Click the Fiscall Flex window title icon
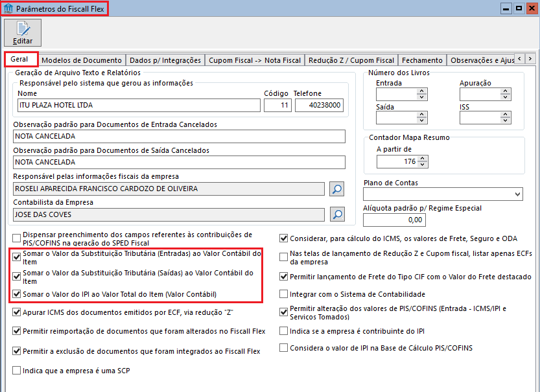Screen dimensions: 540x392 point(8,8)
